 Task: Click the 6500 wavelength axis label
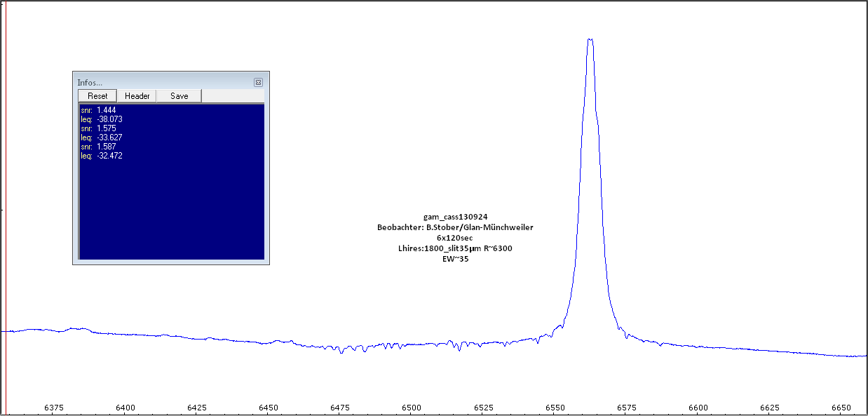click(412, 408)
